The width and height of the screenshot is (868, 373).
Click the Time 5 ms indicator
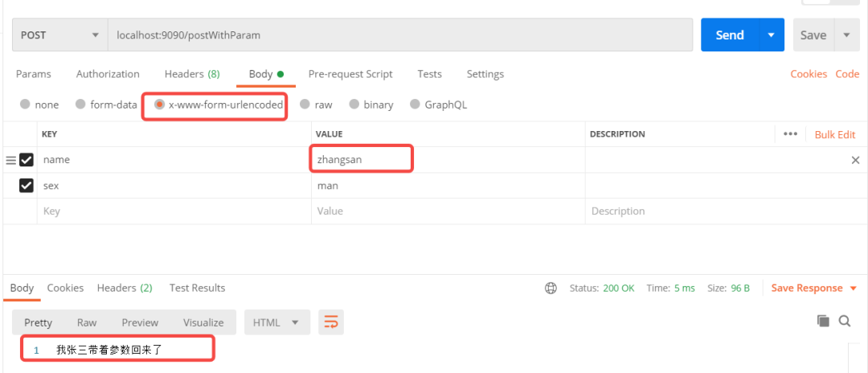point(671,289)
